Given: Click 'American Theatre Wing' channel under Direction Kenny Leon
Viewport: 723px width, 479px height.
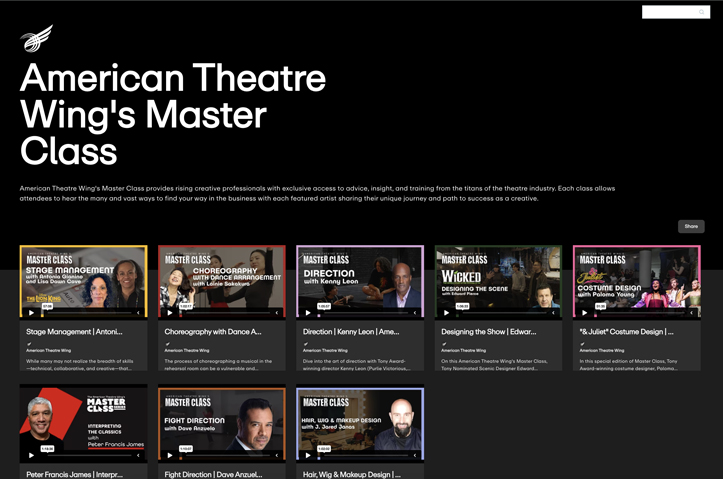Looking at the screenshot, I should (325, 350).
